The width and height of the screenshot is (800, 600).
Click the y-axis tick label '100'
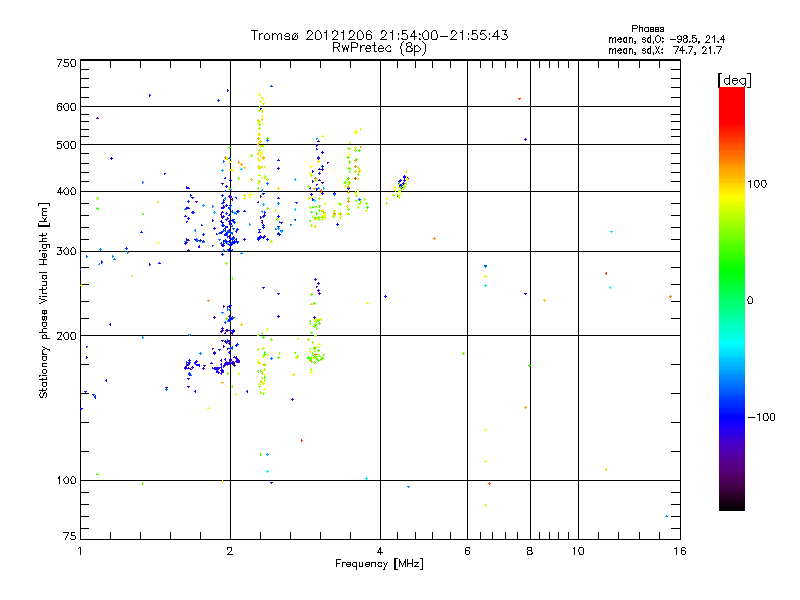pyautogui.click(x=66, y=481)
